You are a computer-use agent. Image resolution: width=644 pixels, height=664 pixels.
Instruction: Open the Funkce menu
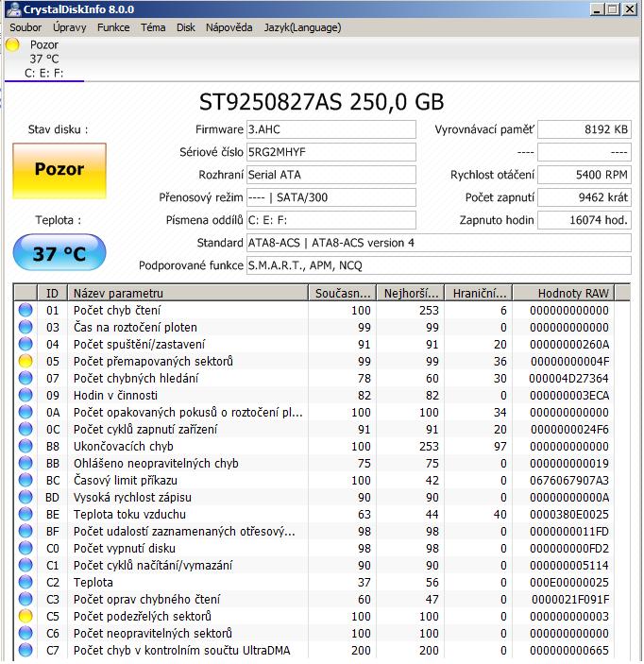pos(113,27)
